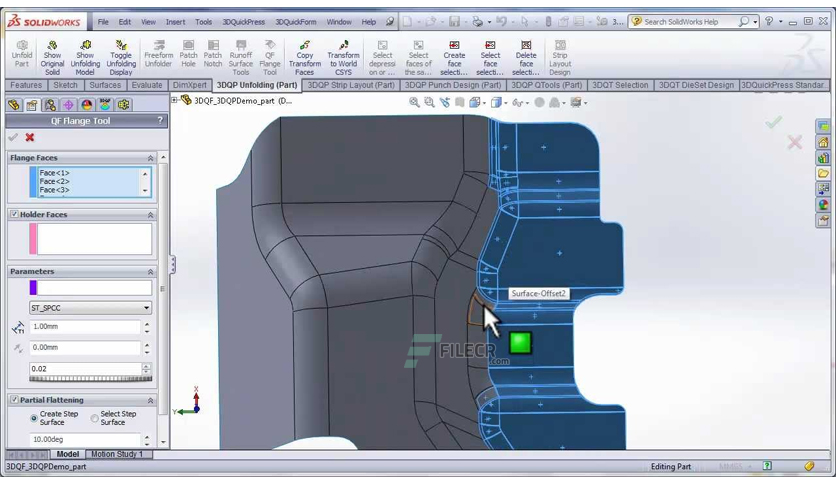This screenshot has height=484, width=836.
Task: Click Copy Transform Faces tool
Action: (304, 58)
